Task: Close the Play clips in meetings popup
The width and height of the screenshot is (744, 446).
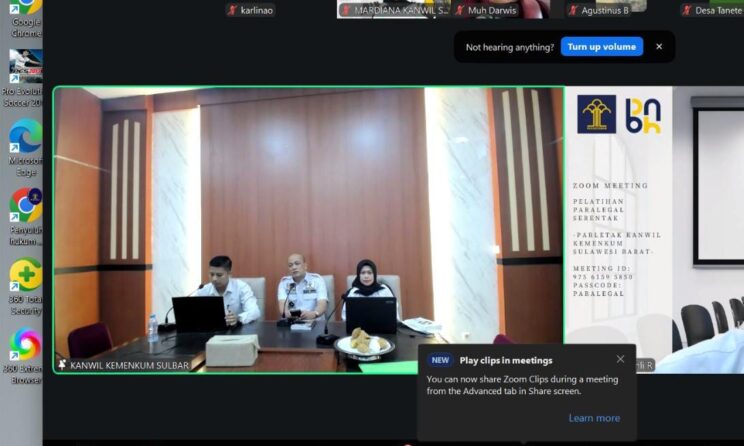Action: 620,360
